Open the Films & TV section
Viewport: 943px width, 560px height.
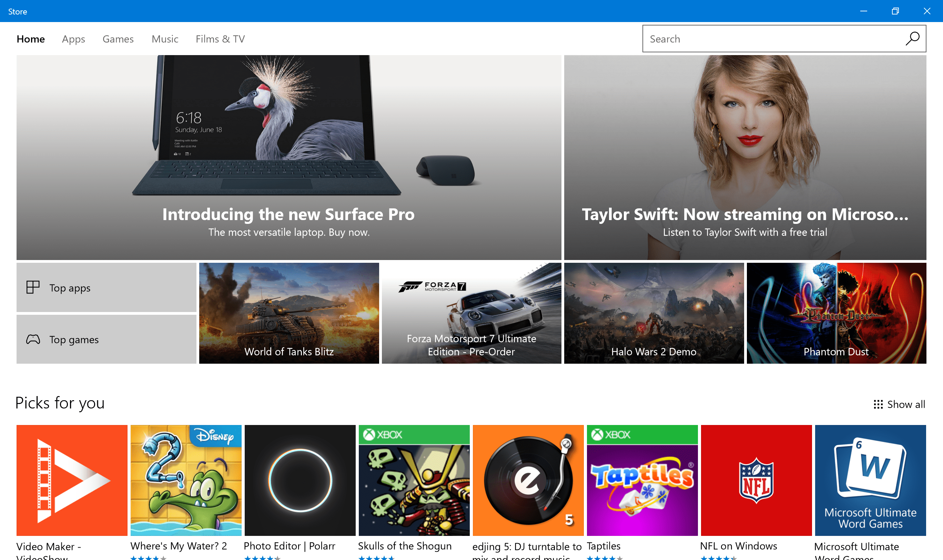coord(220,39)
